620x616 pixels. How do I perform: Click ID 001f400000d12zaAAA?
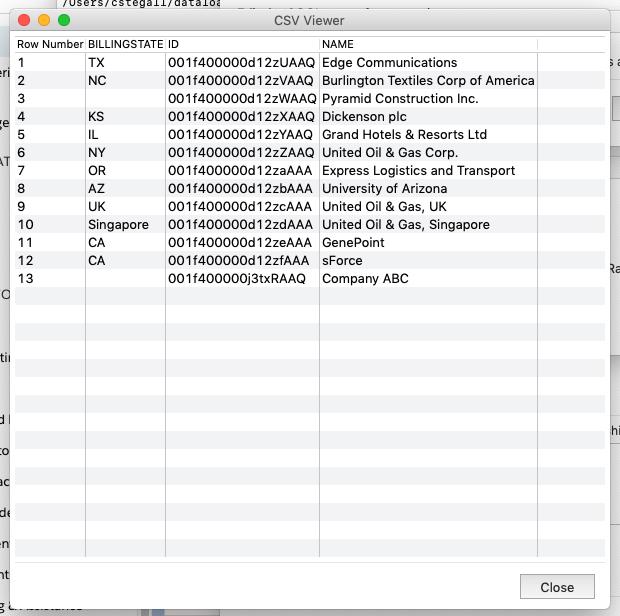242,170
